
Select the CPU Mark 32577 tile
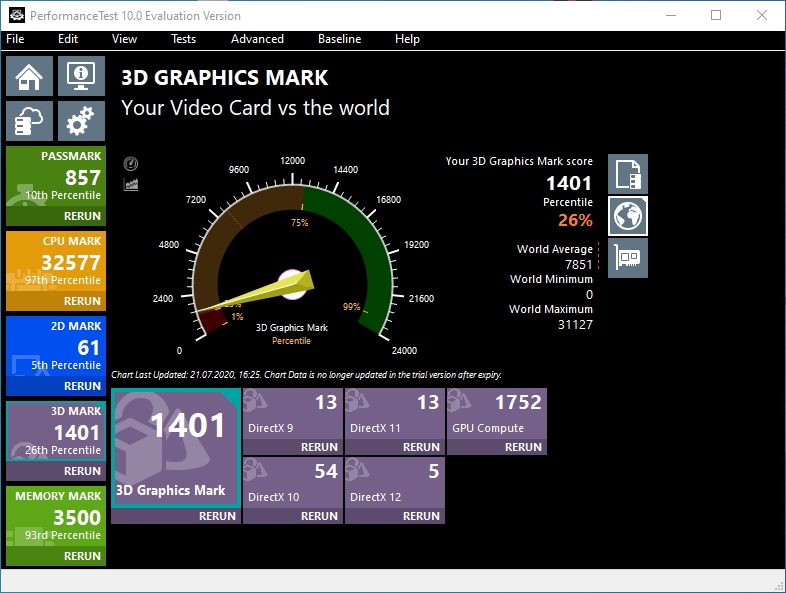(56, 261)
